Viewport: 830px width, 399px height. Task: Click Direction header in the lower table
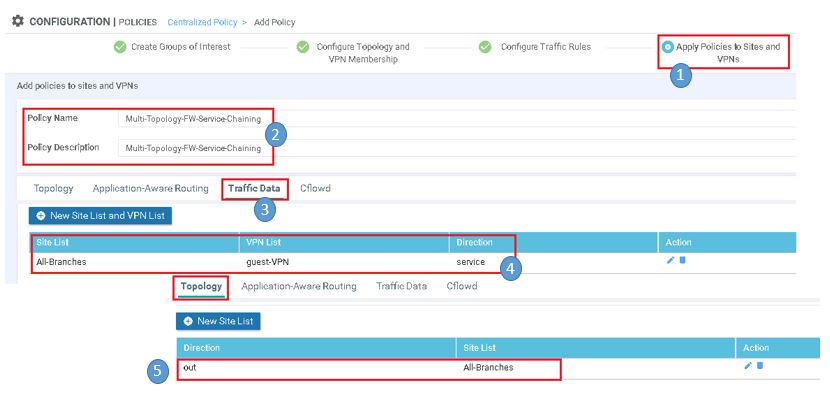tap(202, 348)
